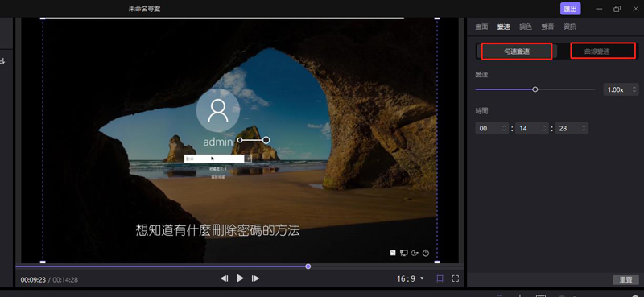Screen dimensions: 644x297
Task: Click the bottom-right crop frame handle
Action: coord(437,262)
